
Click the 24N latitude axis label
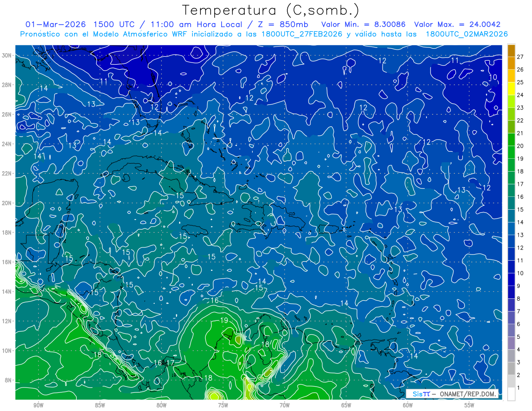[x=7, y=144]
